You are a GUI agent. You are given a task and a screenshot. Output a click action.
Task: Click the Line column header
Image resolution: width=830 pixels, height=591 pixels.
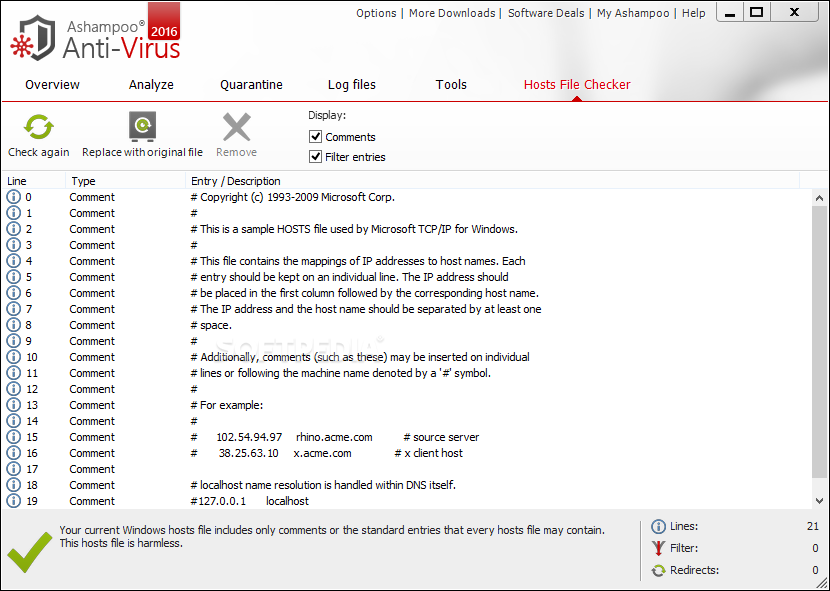[x=34, y=181]
